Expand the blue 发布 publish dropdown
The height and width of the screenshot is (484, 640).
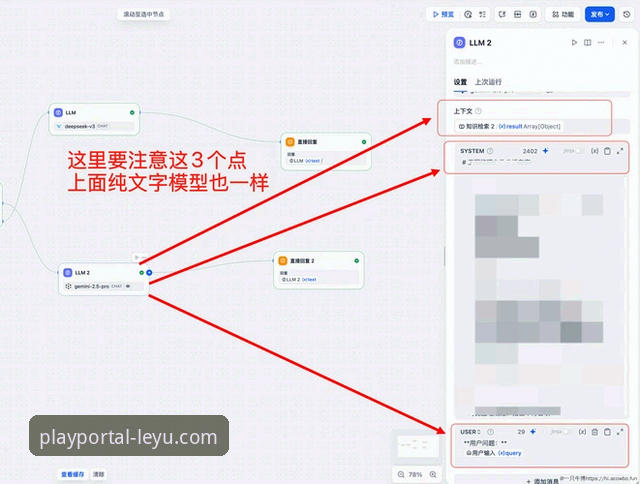click(600, 14)
